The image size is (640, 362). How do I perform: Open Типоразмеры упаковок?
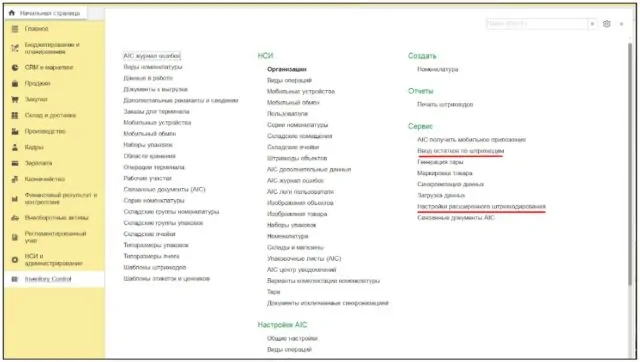click(x=156, y=245)
